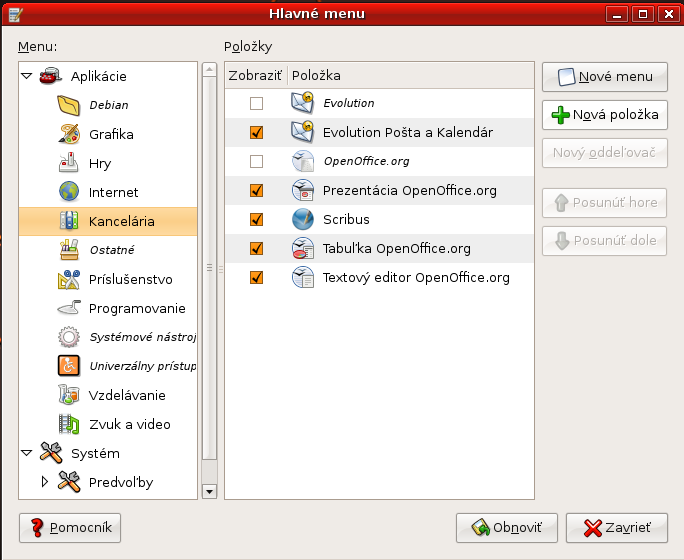The width and height of the screenshot is (684, 560).
Task: Click the Univerzálny prístup accessibility icon
Action: (69, 366)
